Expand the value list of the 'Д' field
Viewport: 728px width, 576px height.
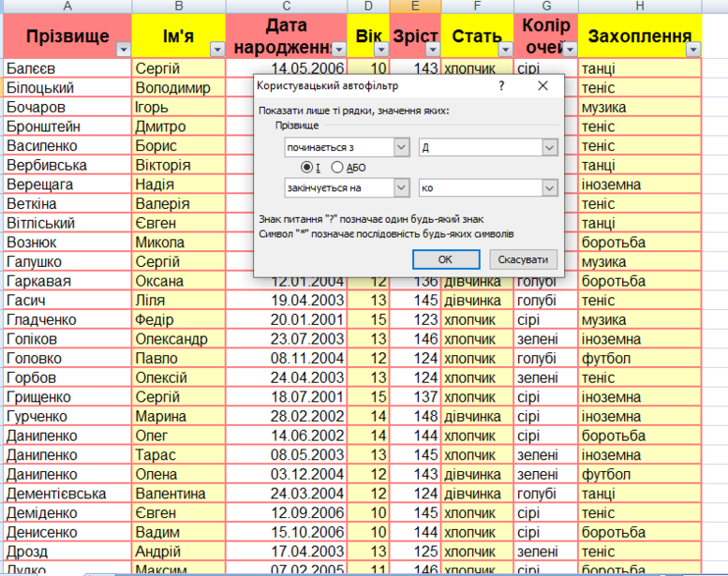pyautogui.click(x=549, y=148)
